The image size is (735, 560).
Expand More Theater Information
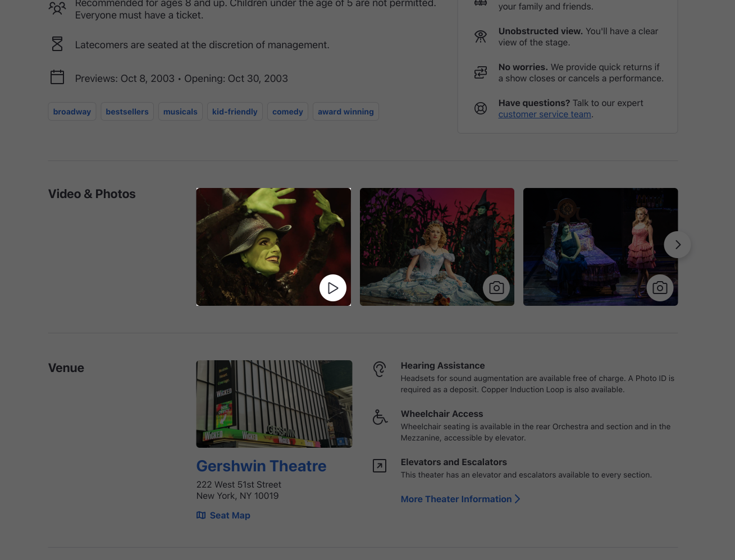pos(460,499)
